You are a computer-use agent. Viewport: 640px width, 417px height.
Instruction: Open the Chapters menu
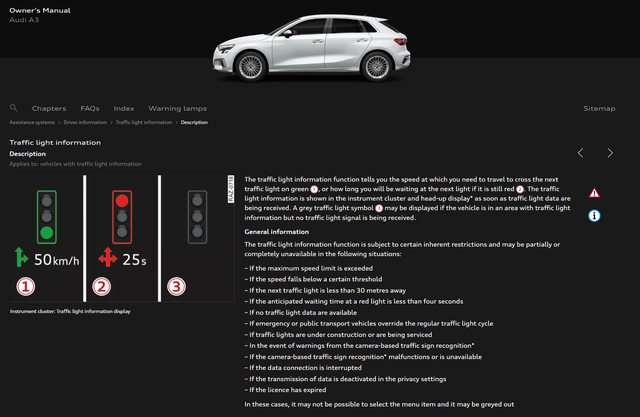click(x=49, y=108)
